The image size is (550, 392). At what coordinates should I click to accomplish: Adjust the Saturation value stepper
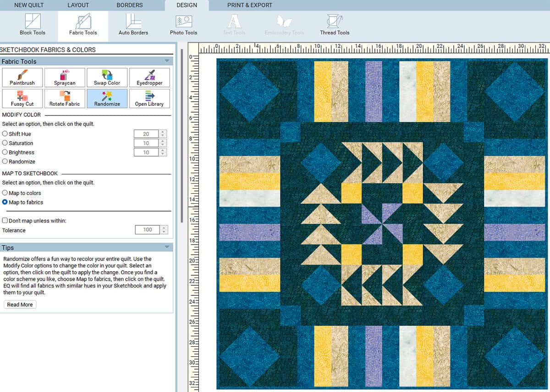[163, 143]
